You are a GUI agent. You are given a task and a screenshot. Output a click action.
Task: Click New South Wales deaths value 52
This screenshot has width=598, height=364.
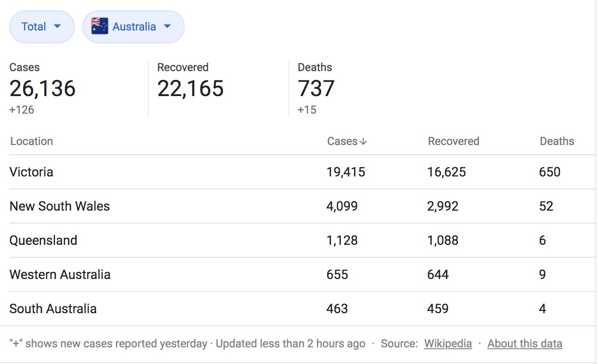pos(546,206)
